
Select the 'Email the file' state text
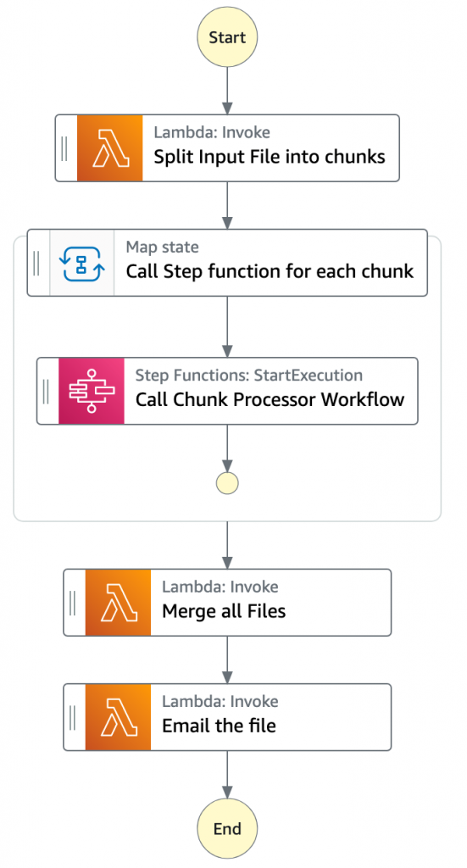coord(219,726)
